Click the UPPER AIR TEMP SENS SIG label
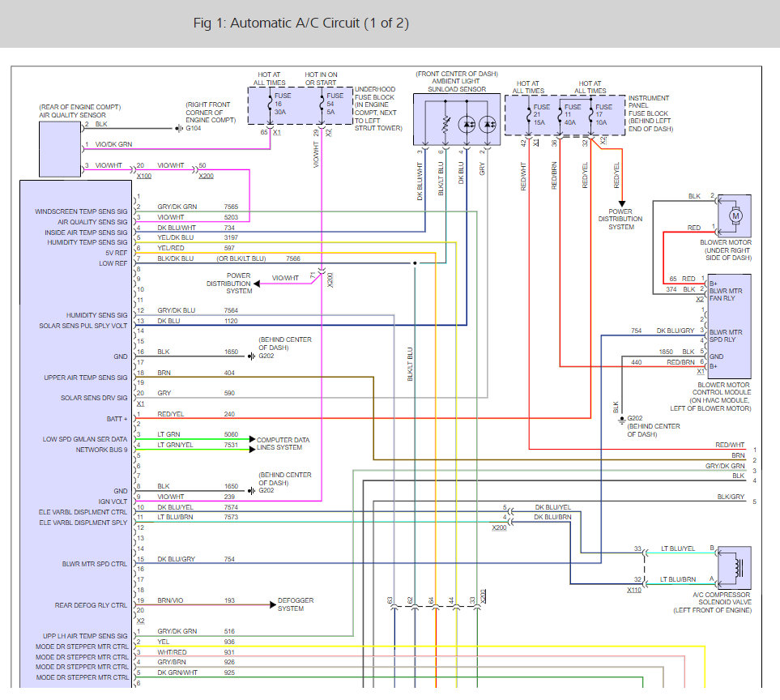 click(86, 378)
